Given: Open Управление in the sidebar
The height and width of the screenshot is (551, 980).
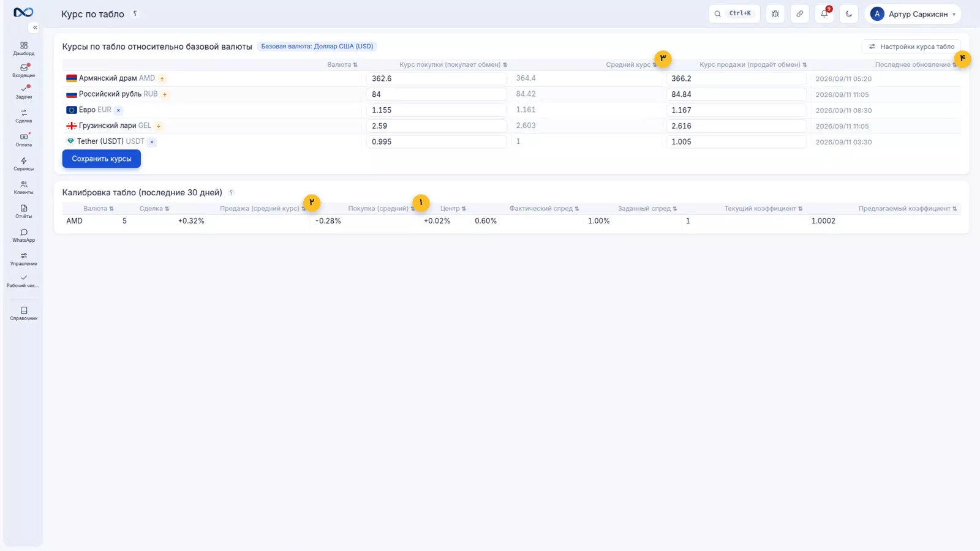Looking at the screenshot, I should point(23,260).
